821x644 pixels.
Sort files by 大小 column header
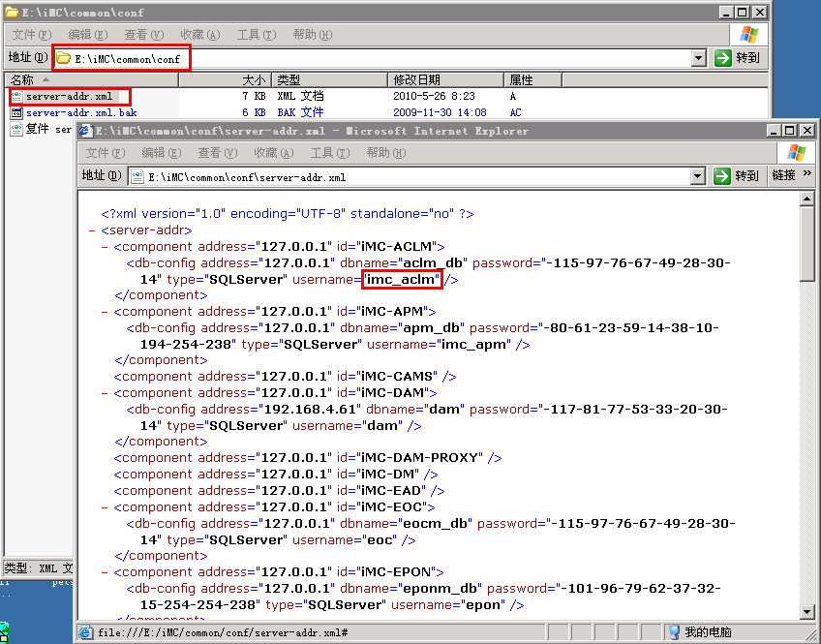click(226, 80)
